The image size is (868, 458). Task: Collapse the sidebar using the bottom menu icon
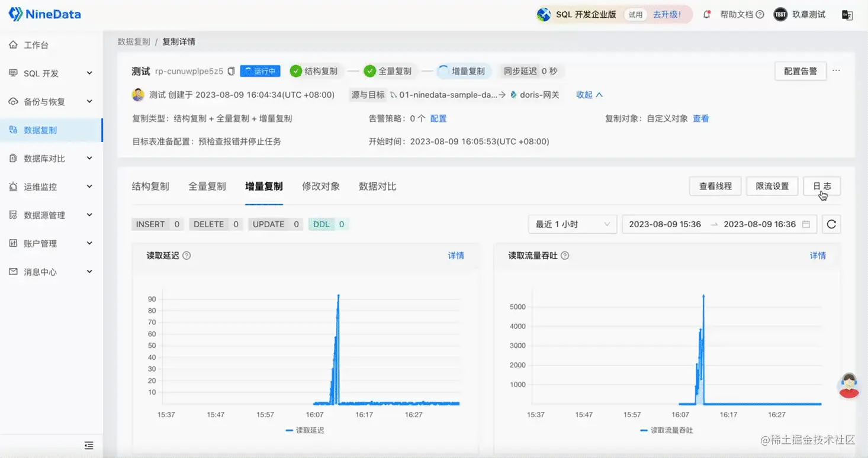(x=89, y=445)
